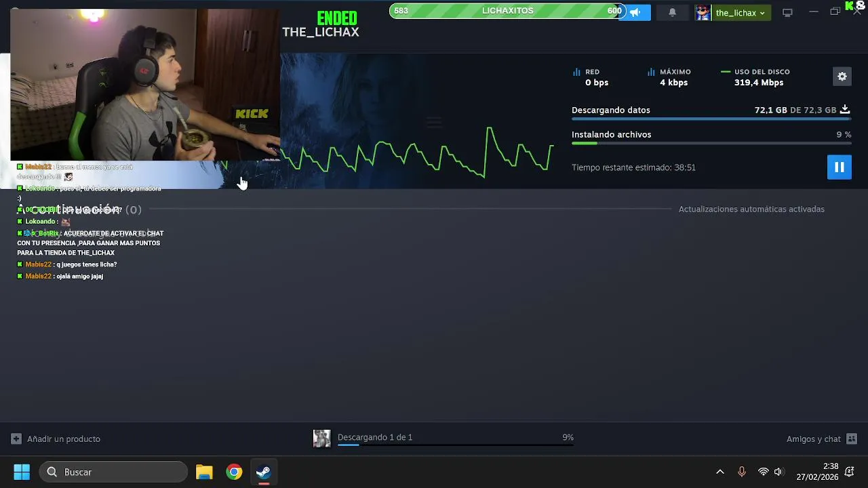Viewport: 868px width, 488px height.
Task: Click the 9 % install percentage
Action: 844,134
